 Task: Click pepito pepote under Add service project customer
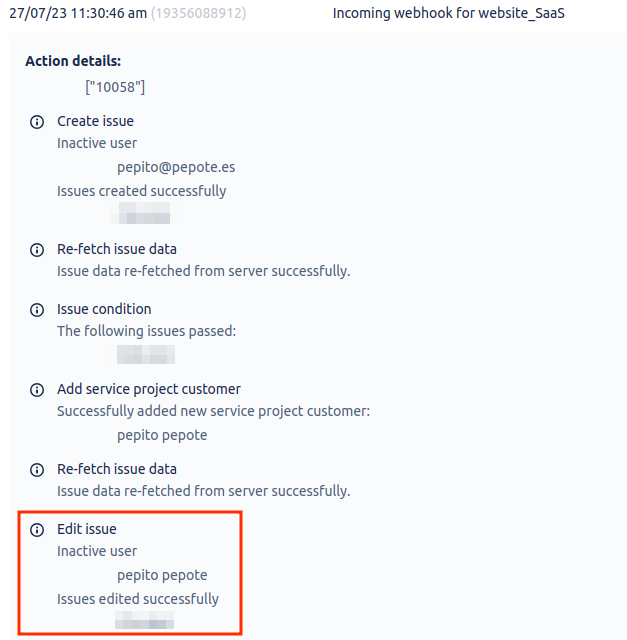point(162,435)
